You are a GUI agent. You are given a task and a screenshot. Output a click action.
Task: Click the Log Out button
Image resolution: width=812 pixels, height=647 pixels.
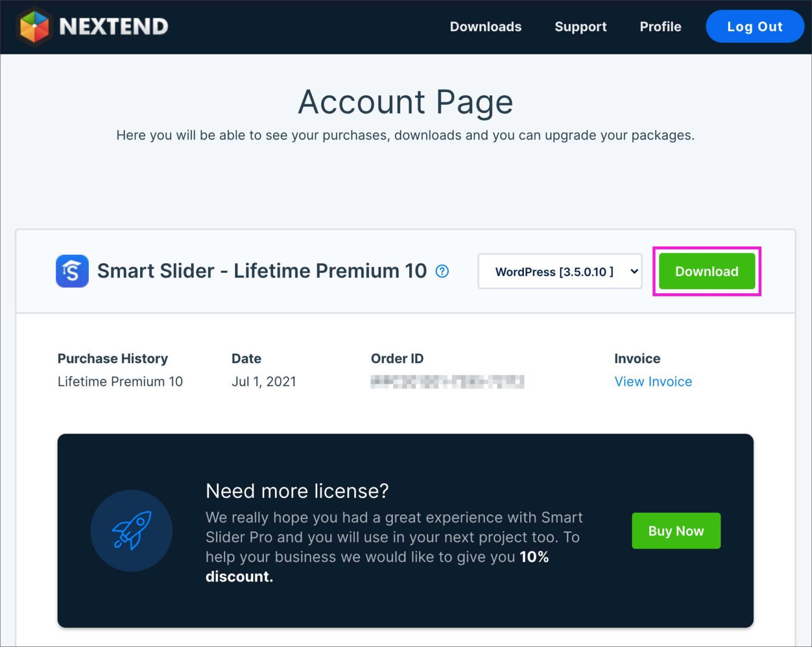click(x=754, y=26)
